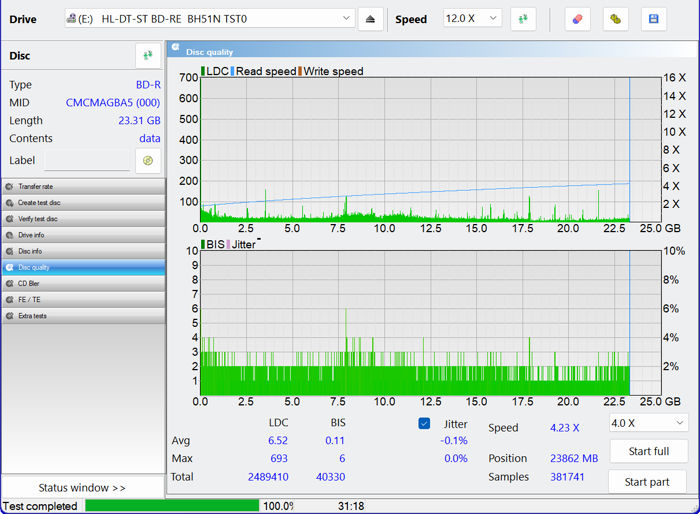Click the Jitter average value -0.1%

coord(454,440)
